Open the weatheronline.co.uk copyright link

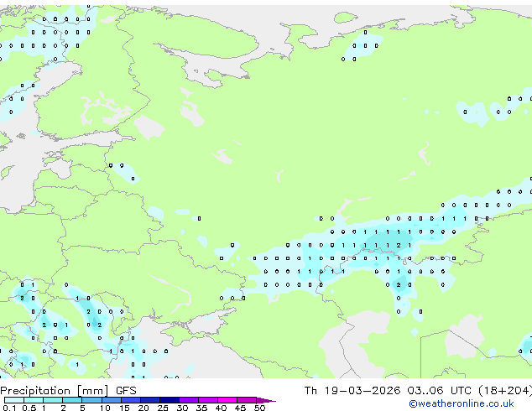462,403
